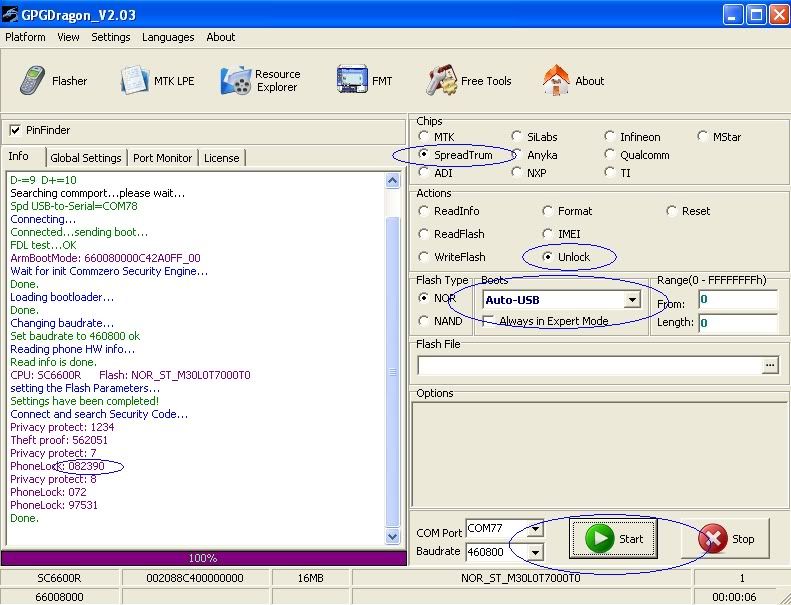Open the MTK LPE tool
Image resolution: width=791 pixels, height=605 pixels.
(157, 81)
